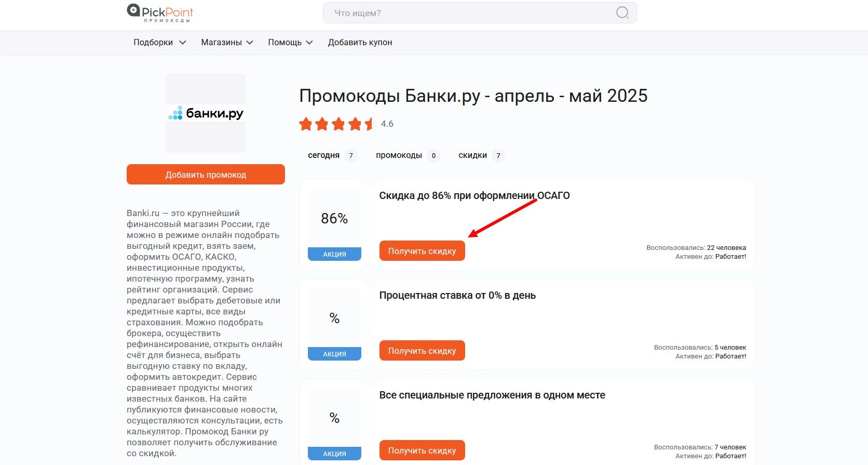Get discount for Процентная ставка offer
Viewport: 868px width, 465px height.
[x=422, y=351]
